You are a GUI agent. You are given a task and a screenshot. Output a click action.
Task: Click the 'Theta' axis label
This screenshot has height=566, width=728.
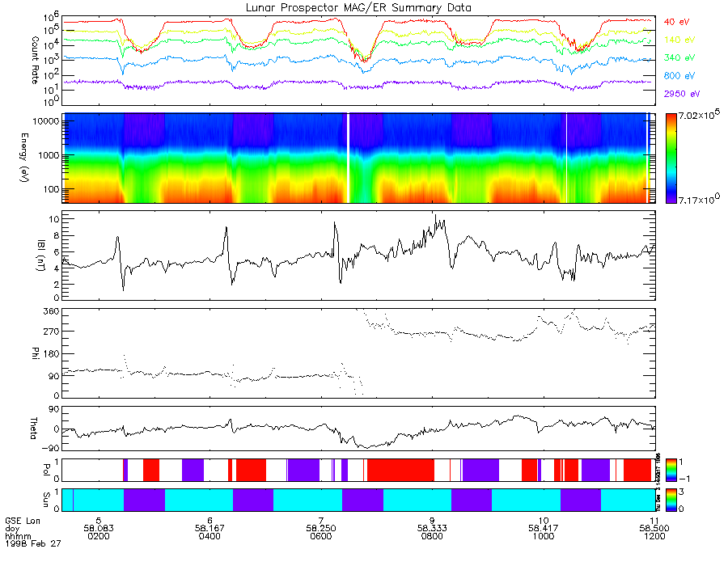tap(33, 428)
